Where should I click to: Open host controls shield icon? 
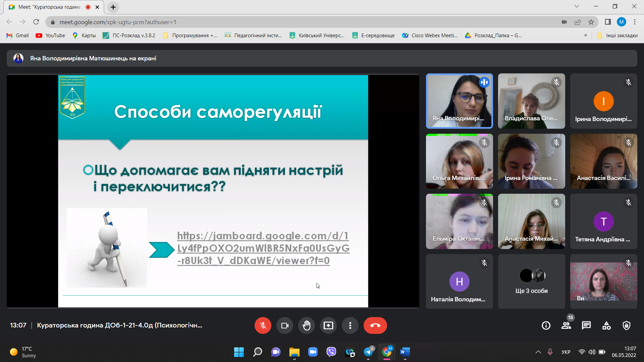click(626, 325)
